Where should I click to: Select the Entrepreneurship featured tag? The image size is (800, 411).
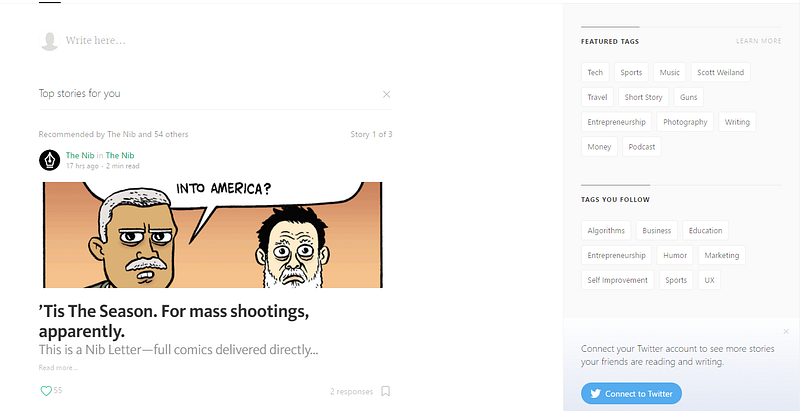pyautogui.click(x=616, y=122)
